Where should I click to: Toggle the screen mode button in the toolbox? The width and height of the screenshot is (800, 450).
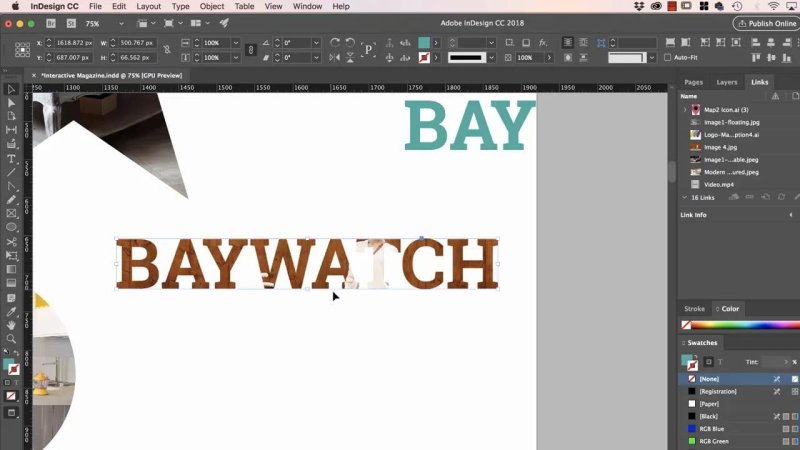pos(11,412)
